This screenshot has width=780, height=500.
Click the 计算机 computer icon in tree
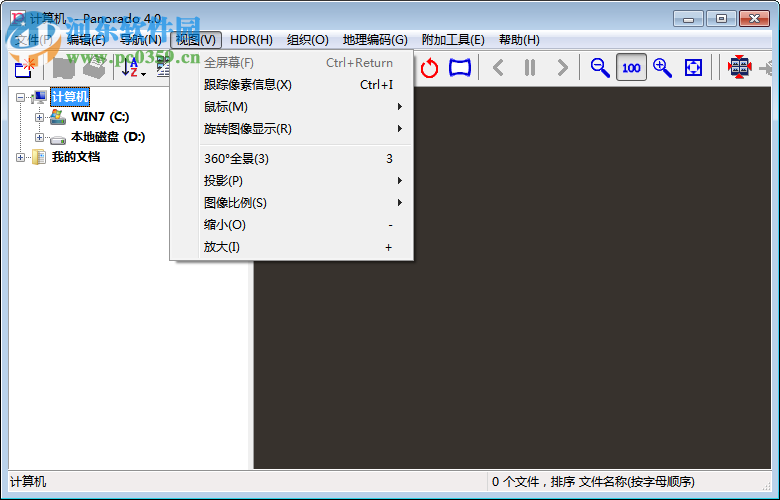[39, 97]
